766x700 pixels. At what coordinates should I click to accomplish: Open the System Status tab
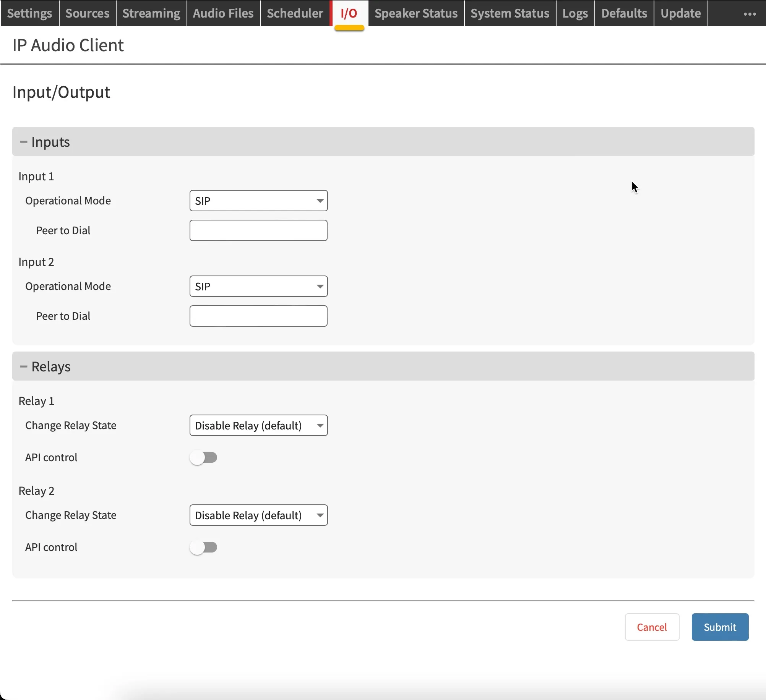point(510,13)
